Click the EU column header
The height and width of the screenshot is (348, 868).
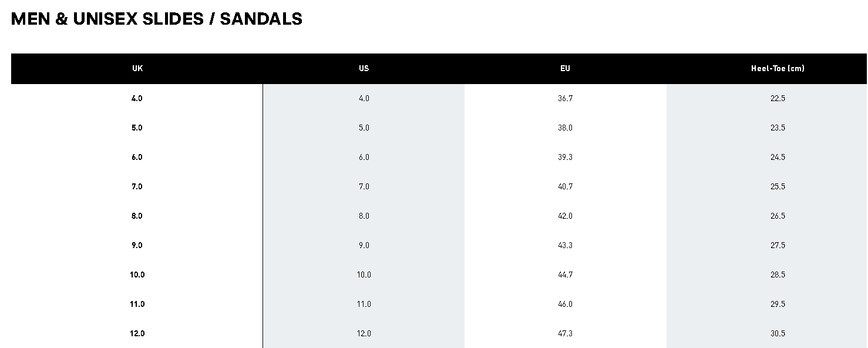(565, 68)
